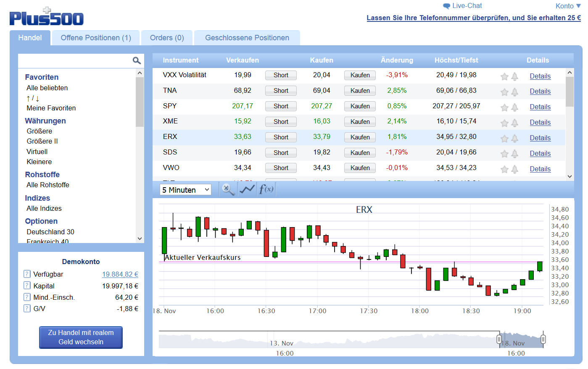
Task: Click category list scroll down arrow
Action: (x=140, y=238)
